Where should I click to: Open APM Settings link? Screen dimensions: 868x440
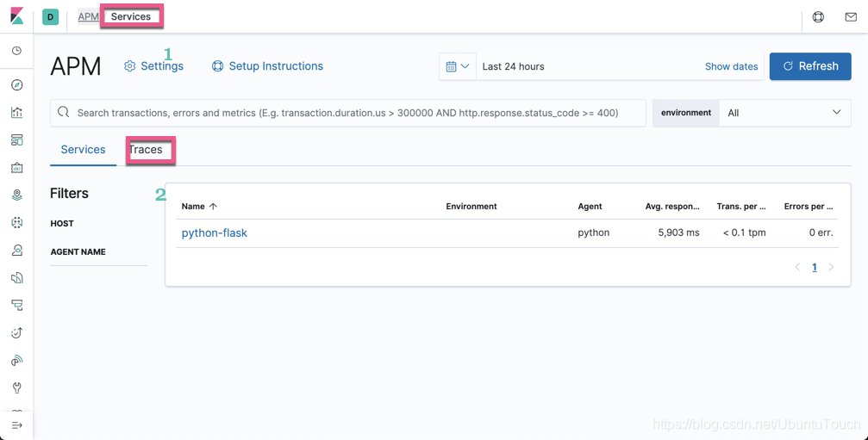click(154, 66)
